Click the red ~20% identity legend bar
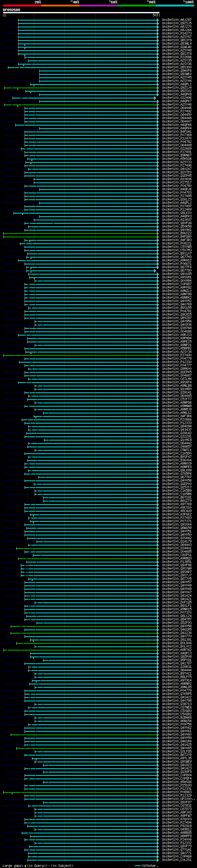Image resolution: width=197 pixels, height=868 pixels. pyautogui.click(x=22, y=6)
